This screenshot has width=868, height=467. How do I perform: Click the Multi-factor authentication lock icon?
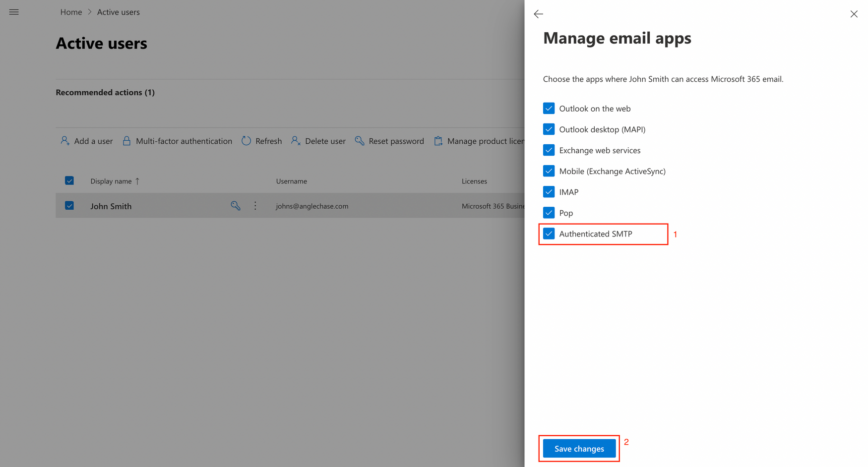pyautogui.click(x=126, y=141)
